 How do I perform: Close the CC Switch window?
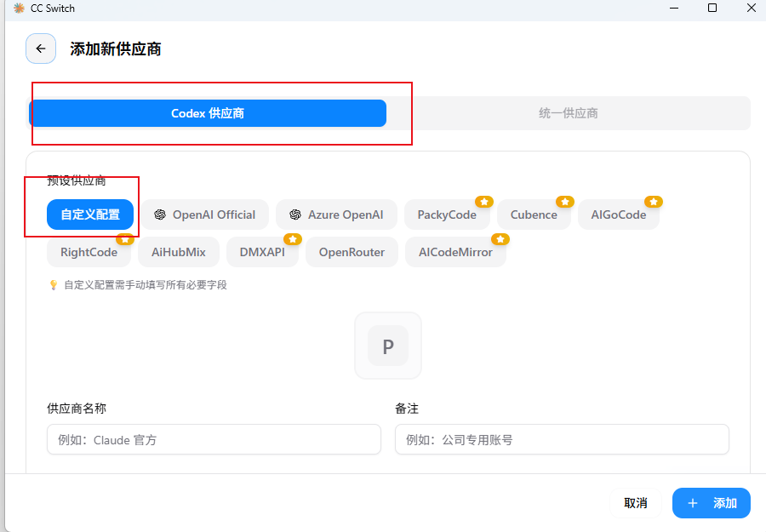[x=752, y=9]
